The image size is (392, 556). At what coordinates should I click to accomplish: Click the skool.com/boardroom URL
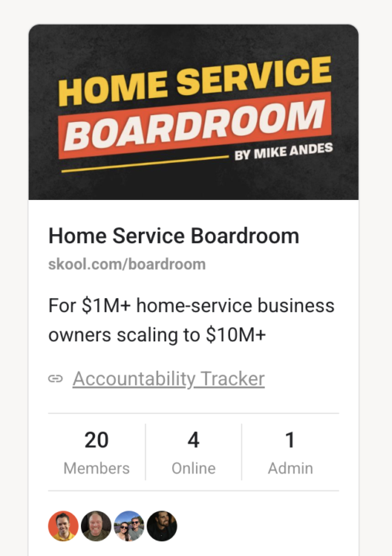click(x=127, y=264)
